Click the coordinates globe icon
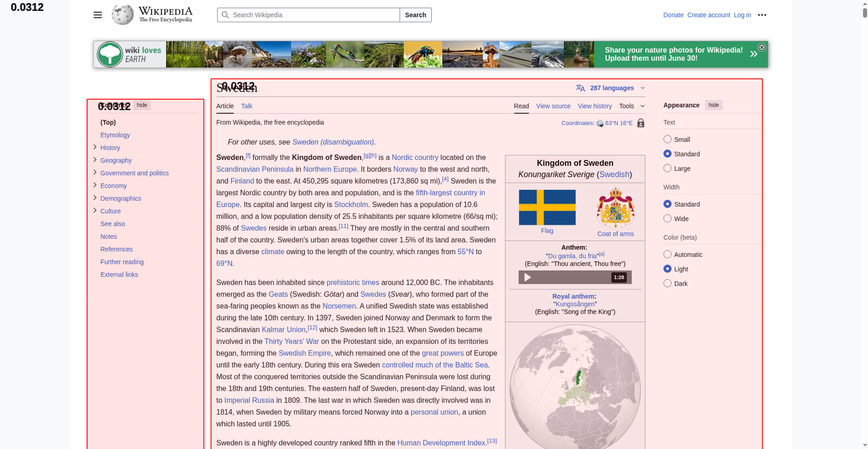Viewport: 868px width, 449px height. (x=600, y=123)
